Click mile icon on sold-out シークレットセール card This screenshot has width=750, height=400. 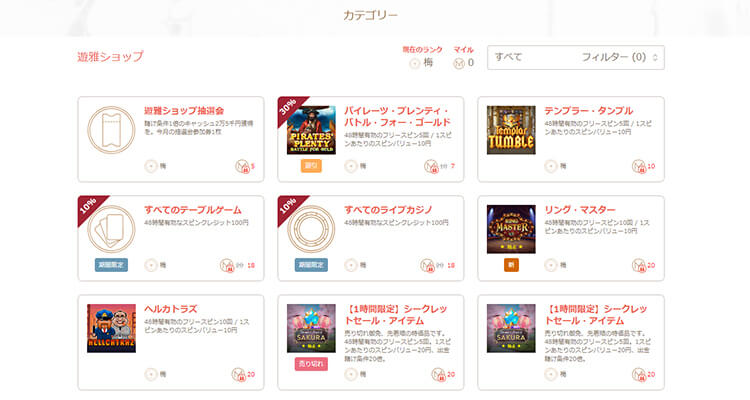click(439, 375)
